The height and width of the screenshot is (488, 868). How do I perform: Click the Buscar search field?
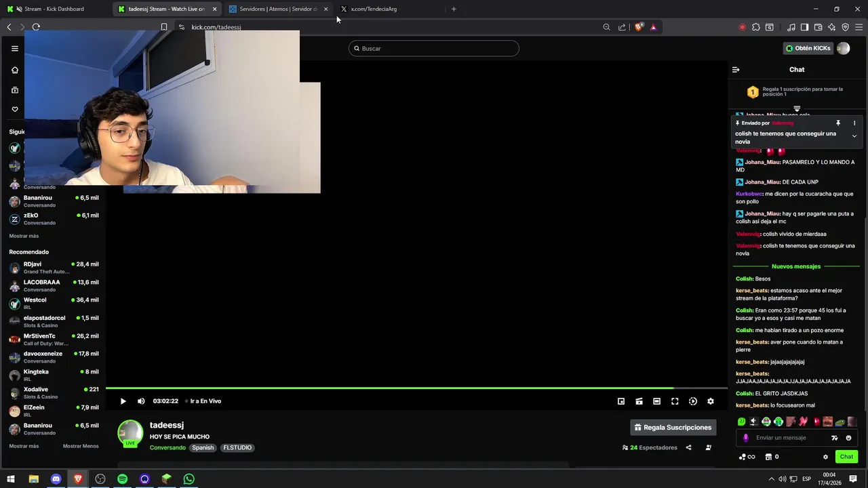point(434,48)
